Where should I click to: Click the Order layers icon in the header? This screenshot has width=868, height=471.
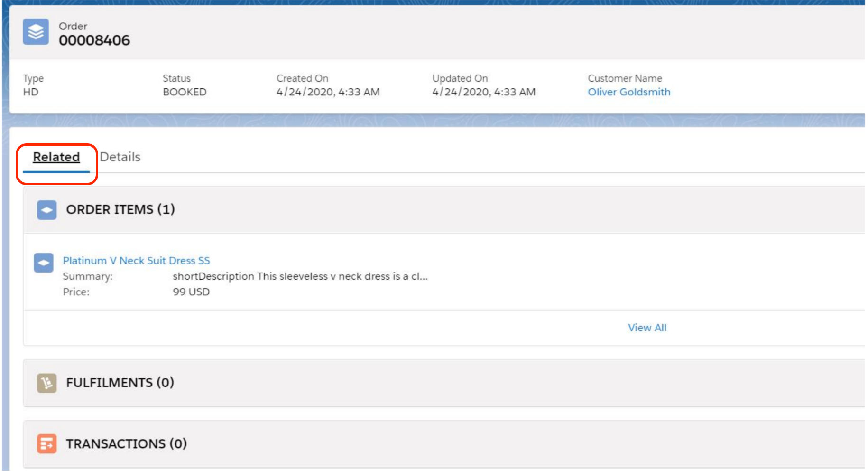[36, 31]
